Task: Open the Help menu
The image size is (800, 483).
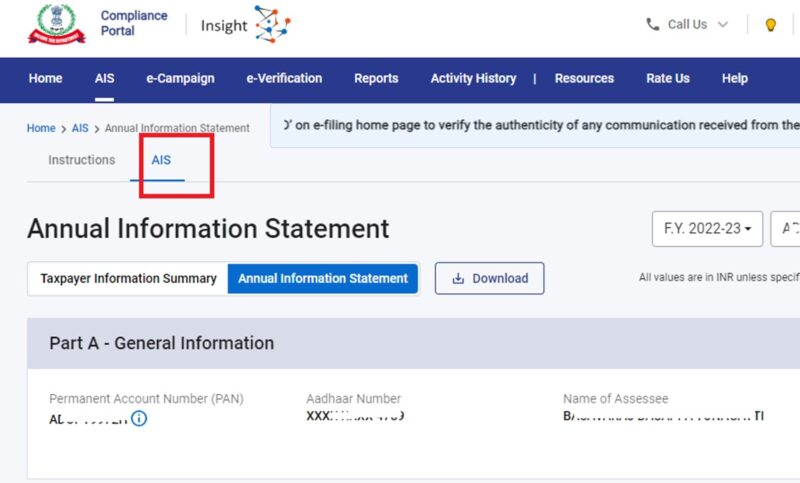Action: (x=735, y=79)
